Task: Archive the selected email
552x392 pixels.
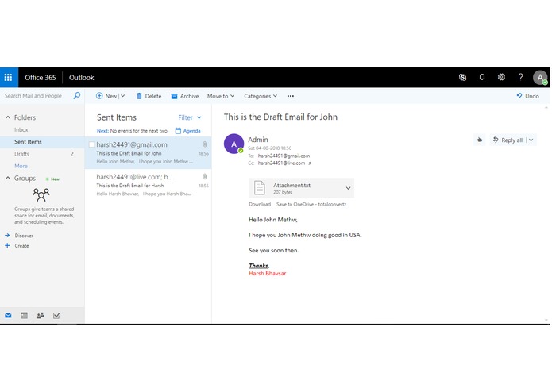Action: point(185,96)
